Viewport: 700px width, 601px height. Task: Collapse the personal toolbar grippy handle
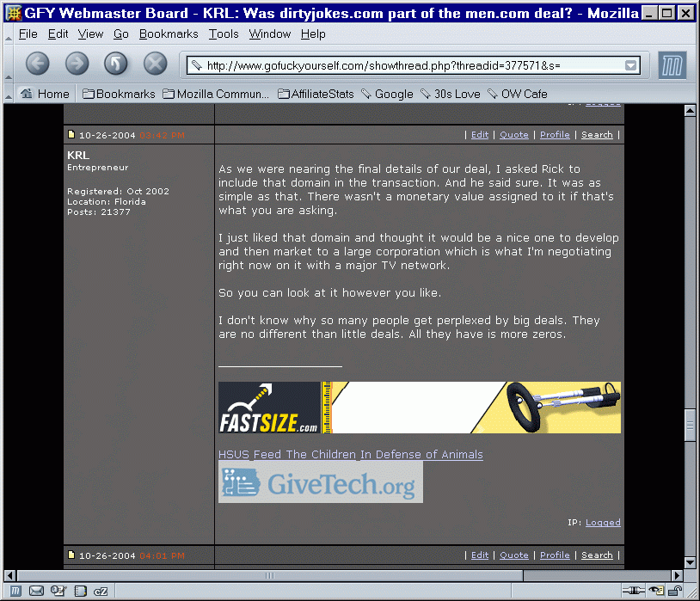click(x=9, y=95)
